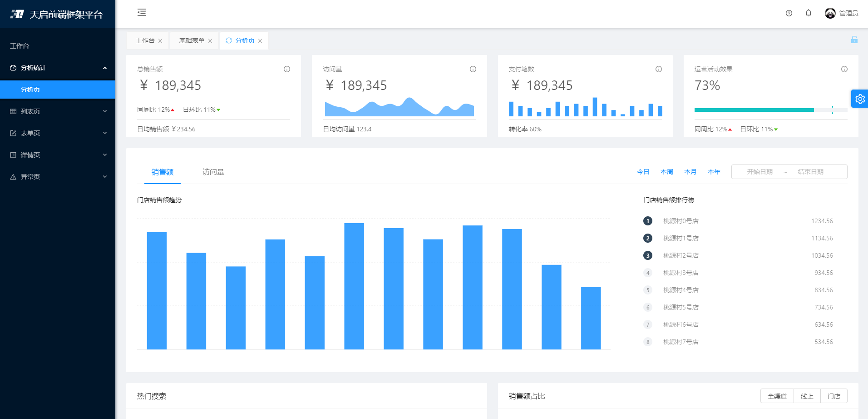Click 桃源村7号店 in the ranking
This screenshot has height=419, width=868.
click(681, 342)
